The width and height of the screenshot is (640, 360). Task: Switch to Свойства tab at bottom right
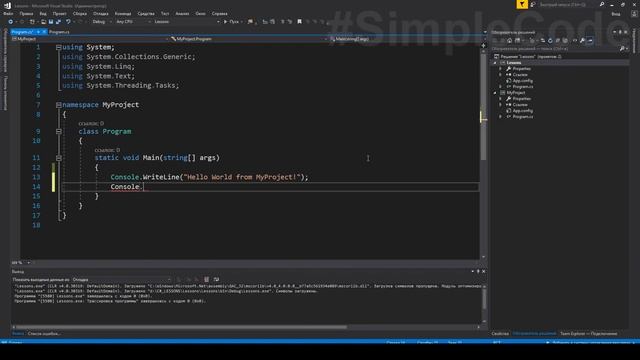click(500, 334)
